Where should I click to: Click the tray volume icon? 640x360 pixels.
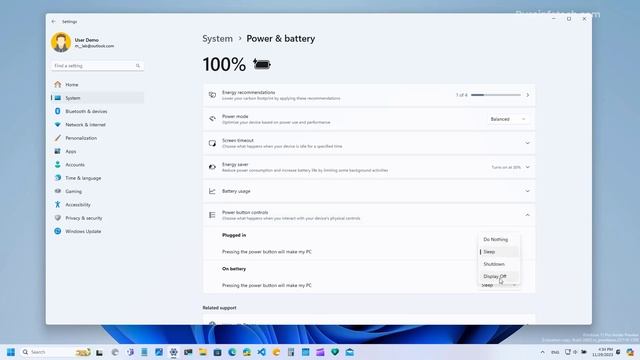(575, 352)
